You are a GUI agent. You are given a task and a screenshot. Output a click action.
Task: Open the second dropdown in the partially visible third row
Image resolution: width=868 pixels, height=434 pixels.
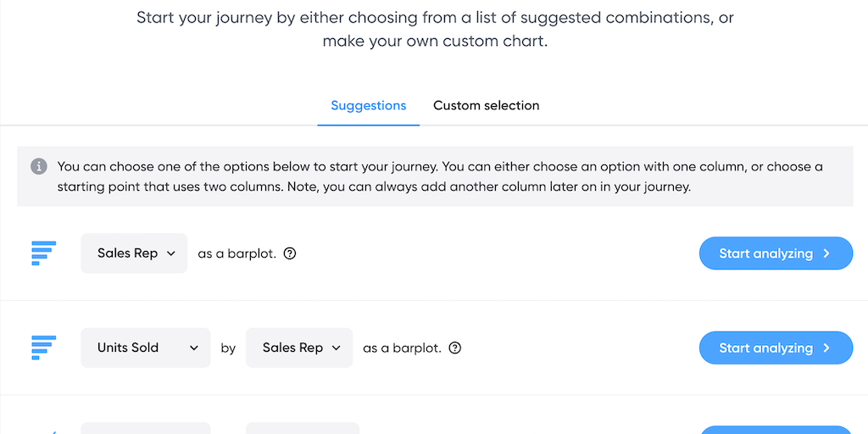point(303,429)
